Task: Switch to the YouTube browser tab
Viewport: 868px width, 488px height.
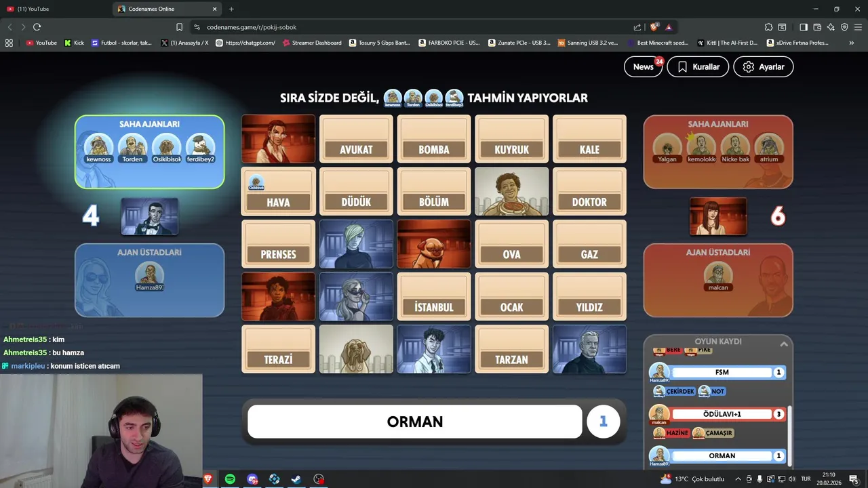Action: click(x=57, y=9)
